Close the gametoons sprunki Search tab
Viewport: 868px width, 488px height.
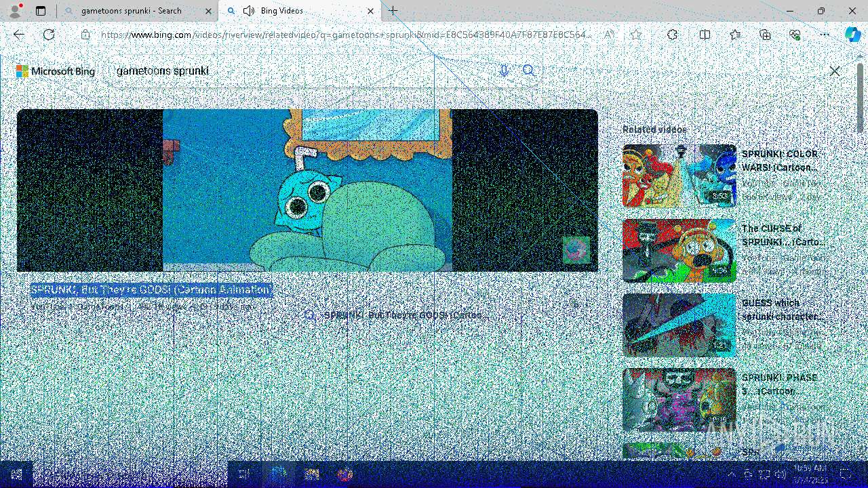(208, 11)
